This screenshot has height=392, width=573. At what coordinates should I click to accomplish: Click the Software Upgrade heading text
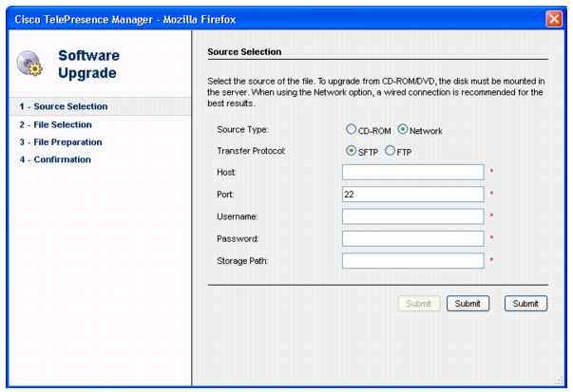pos(88,64)
